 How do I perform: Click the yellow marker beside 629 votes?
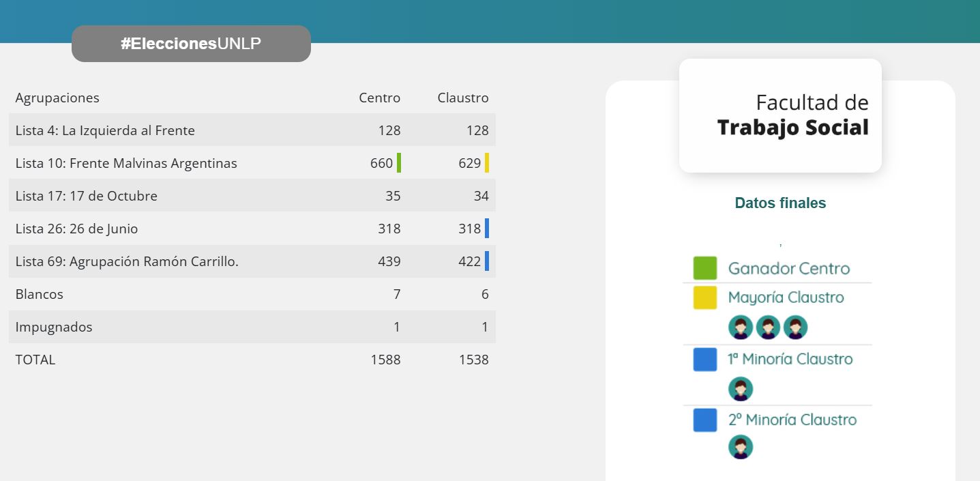coord(487,163)
